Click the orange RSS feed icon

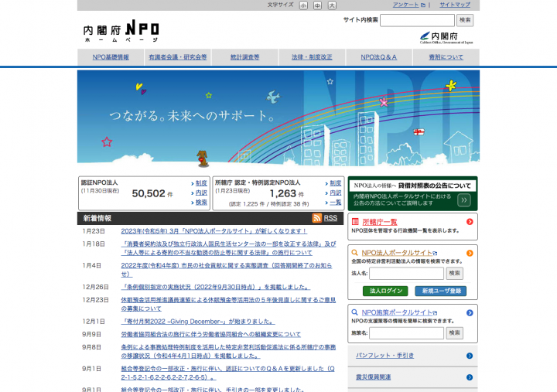316,218
